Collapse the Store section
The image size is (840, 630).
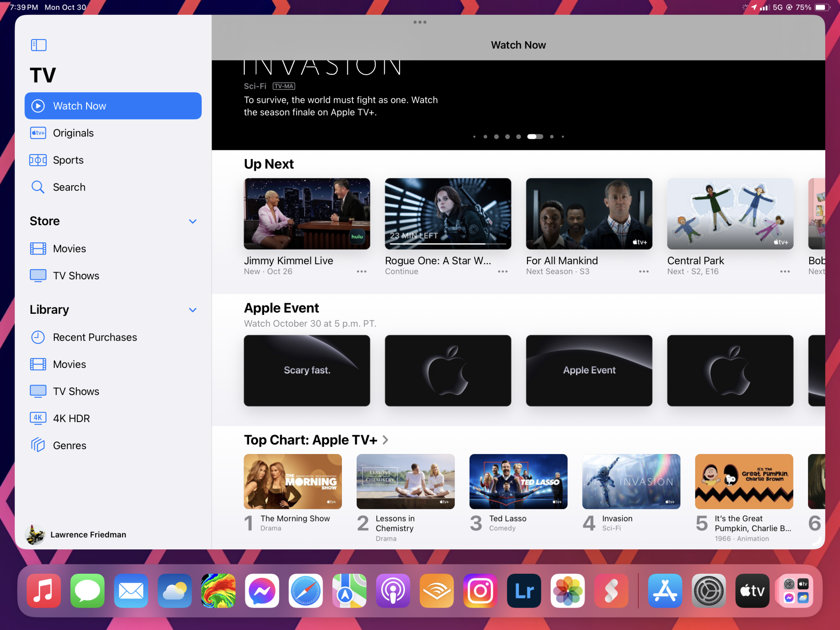193,221
